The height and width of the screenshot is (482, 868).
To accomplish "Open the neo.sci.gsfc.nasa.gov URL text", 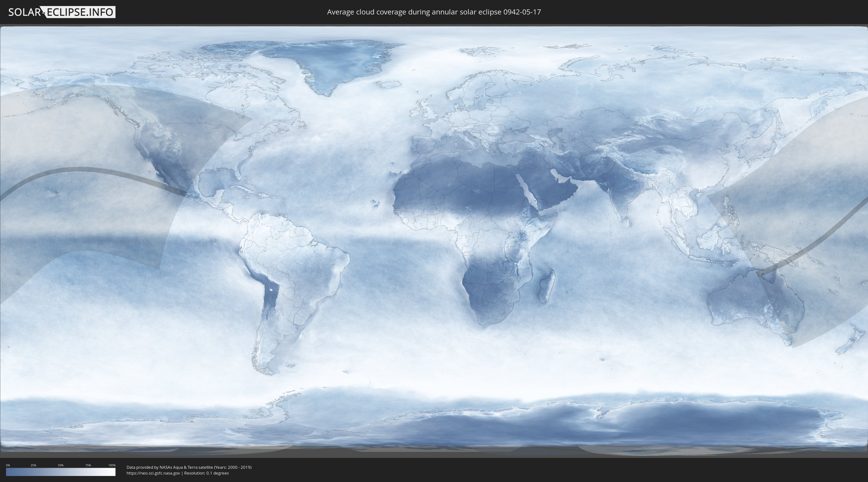I will coord(153,473).
